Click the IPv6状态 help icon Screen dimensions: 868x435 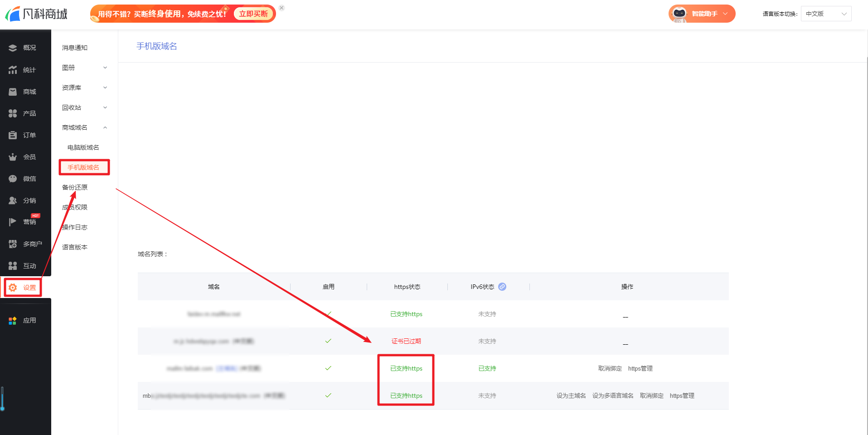[502, 287]
